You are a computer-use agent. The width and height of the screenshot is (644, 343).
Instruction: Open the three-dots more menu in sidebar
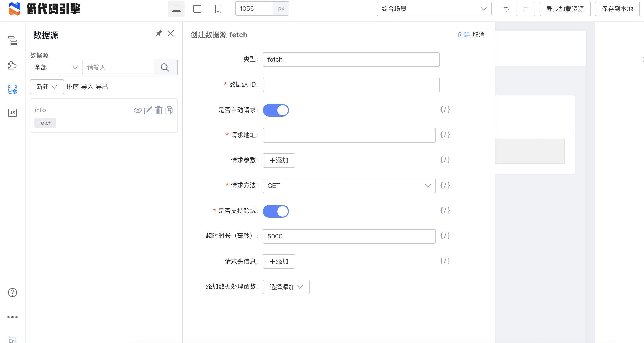pyautogui.click(x=13, y=317)
